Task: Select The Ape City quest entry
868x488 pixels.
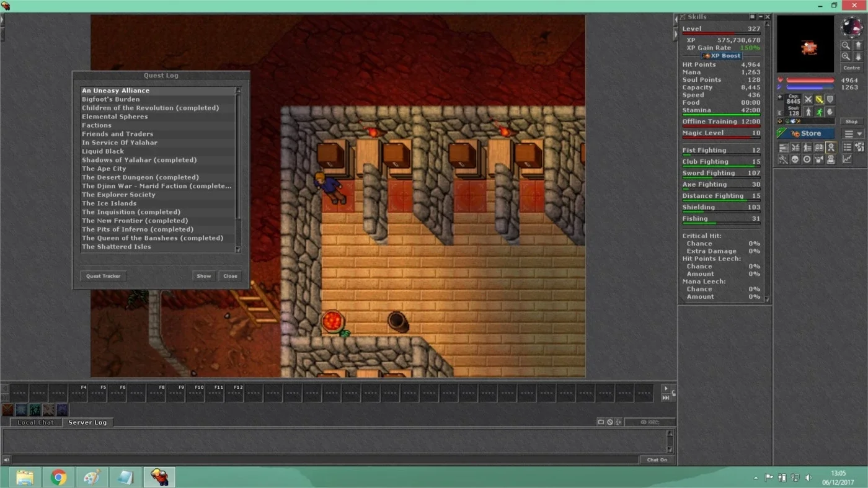Action: coord(104,169)
